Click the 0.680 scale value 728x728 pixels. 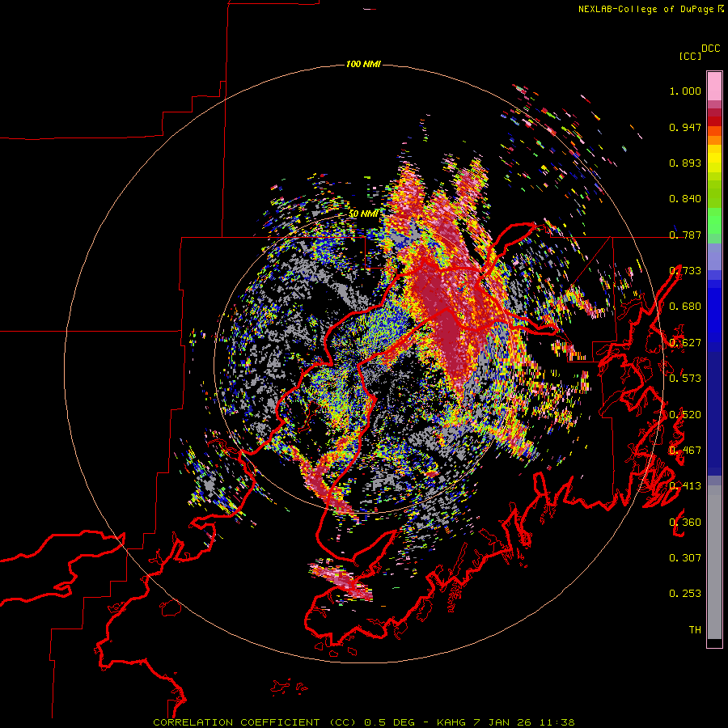point(685,307)
